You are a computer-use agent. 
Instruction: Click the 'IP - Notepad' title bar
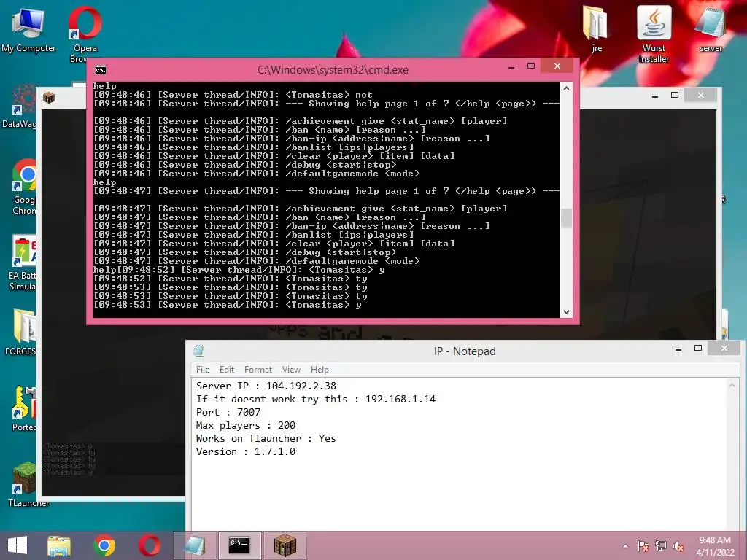tap(465, 351)
